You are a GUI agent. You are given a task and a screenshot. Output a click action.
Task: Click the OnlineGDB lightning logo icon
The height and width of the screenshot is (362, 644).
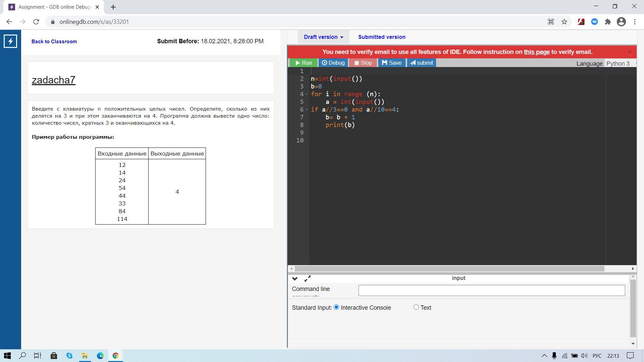pos(10,41)
